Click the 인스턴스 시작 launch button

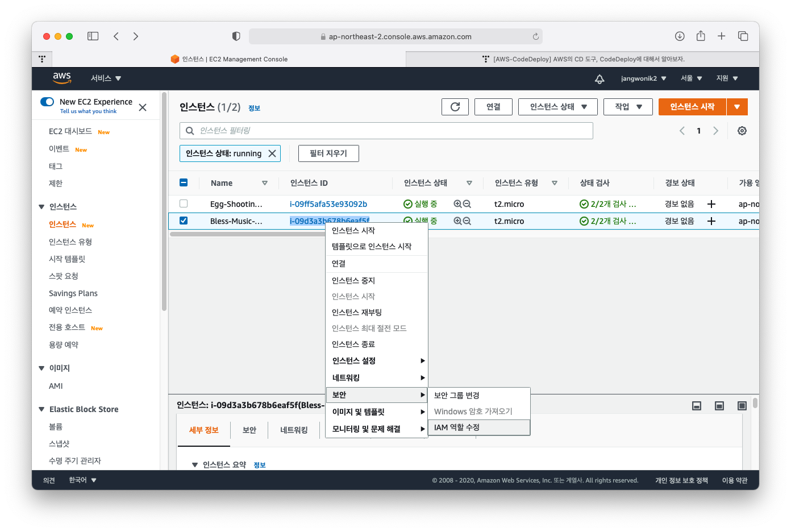pos(692,107)
